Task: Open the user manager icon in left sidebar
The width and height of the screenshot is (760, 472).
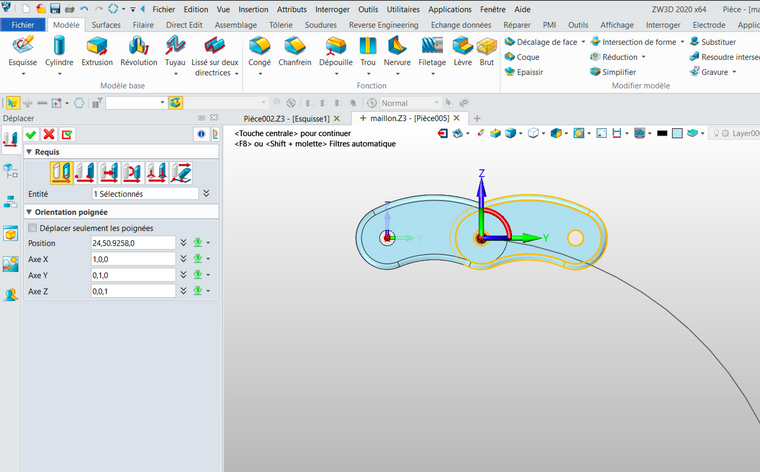Action: pos(10,294)
